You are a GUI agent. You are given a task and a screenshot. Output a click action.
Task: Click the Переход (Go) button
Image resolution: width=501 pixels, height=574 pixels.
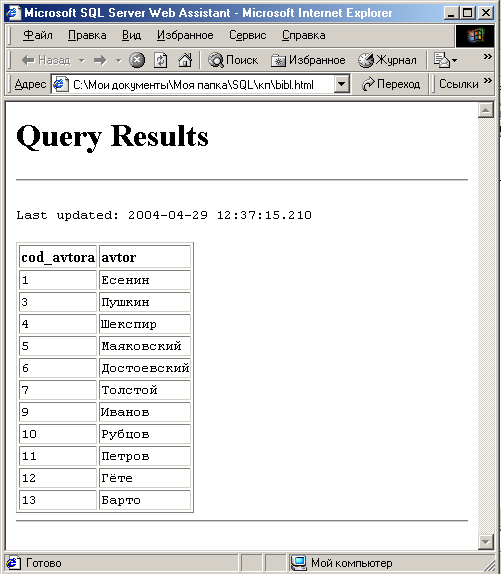coord(390,84)
